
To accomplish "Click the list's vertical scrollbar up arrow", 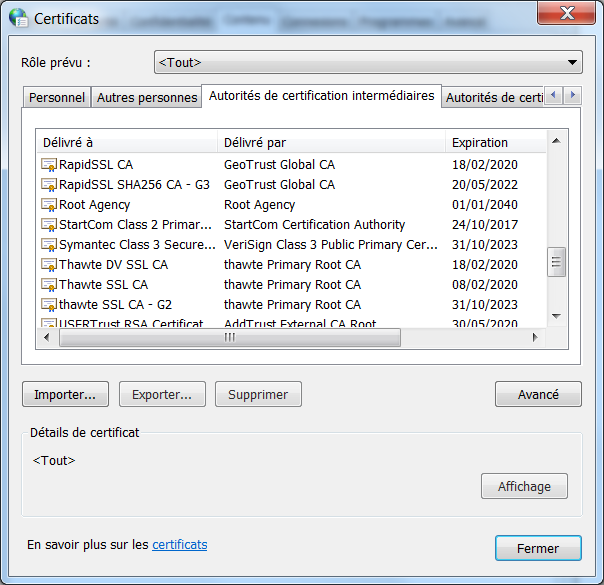I will point(556,141).
